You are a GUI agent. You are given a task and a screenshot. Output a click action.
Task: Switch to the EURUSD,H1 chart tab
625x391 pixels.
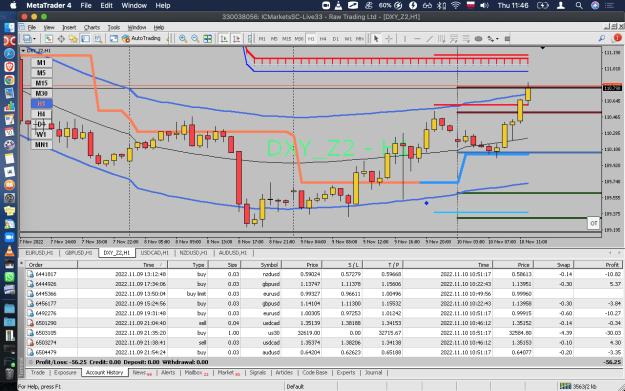(39, 253)
